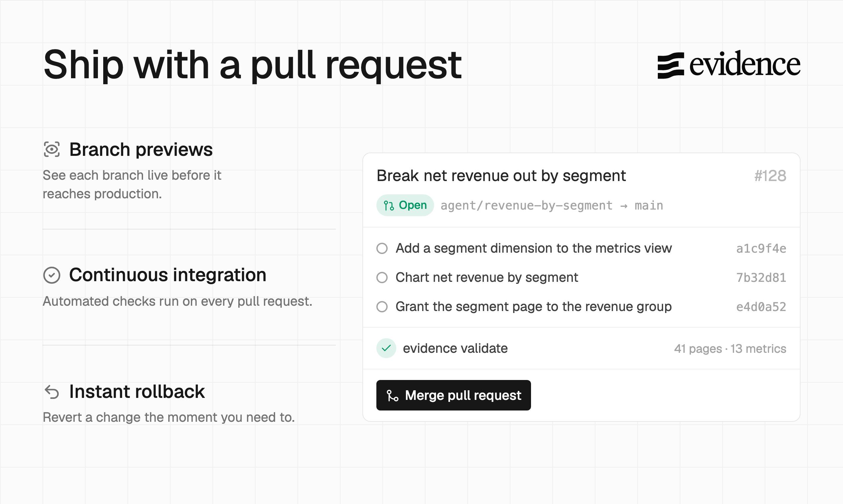Click pull request number #128
This screenshot has height=504, width=843.
pos(770,176)
